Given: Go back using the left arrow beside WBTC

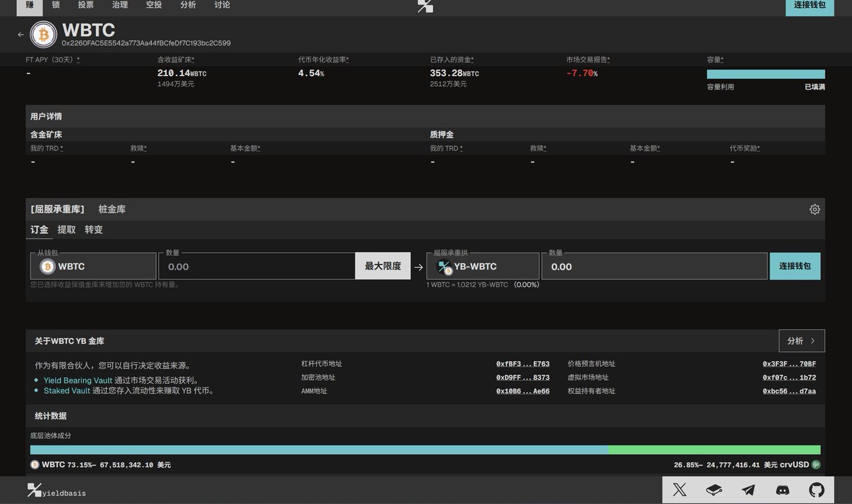Looking at the screenshot, I should (x=21, y=34).
